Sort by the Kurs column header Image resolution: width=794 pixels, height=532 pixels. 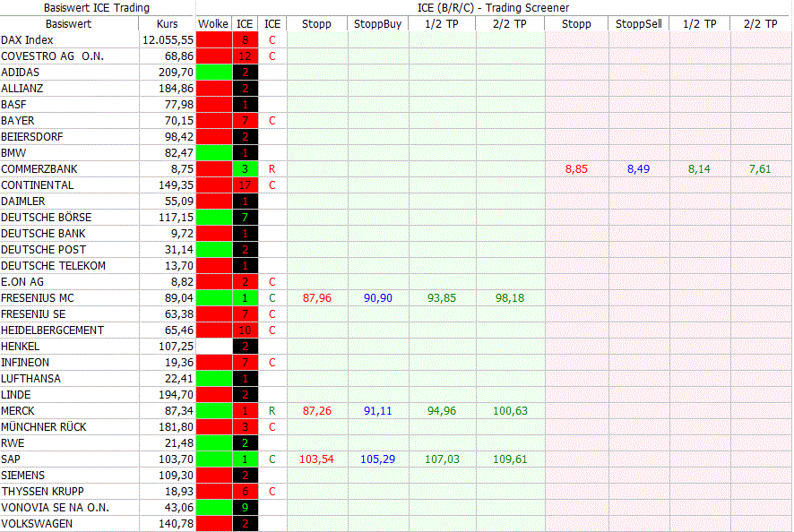coord(167,24)
